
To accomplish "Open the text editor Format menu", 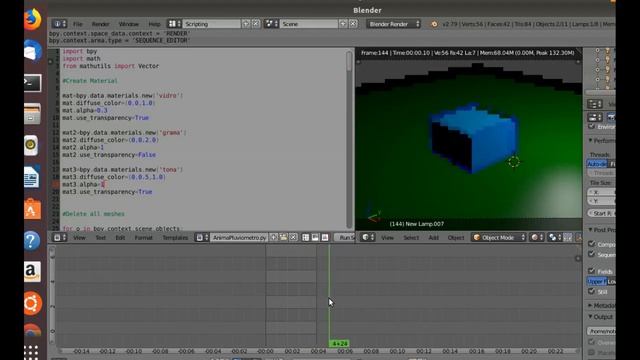I will (x=143, y=238).
